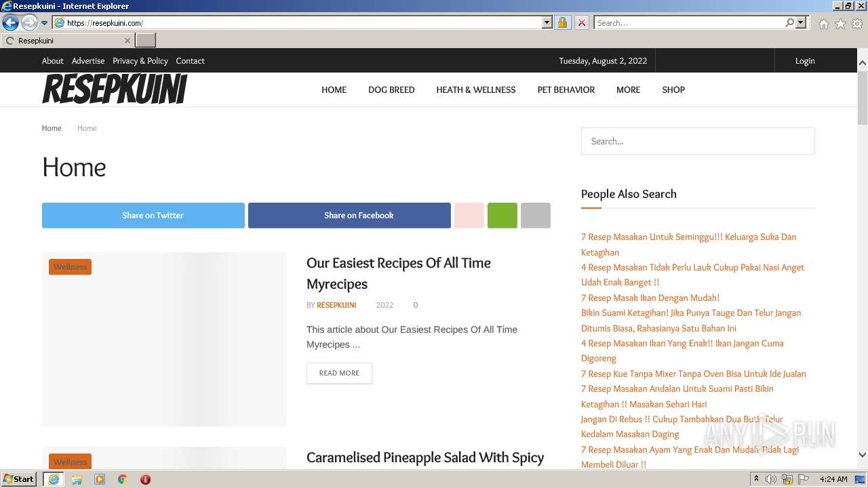Select the PET BEHAVIOR menu item
The height and width of the screenshot is (488, 868).
566,89
